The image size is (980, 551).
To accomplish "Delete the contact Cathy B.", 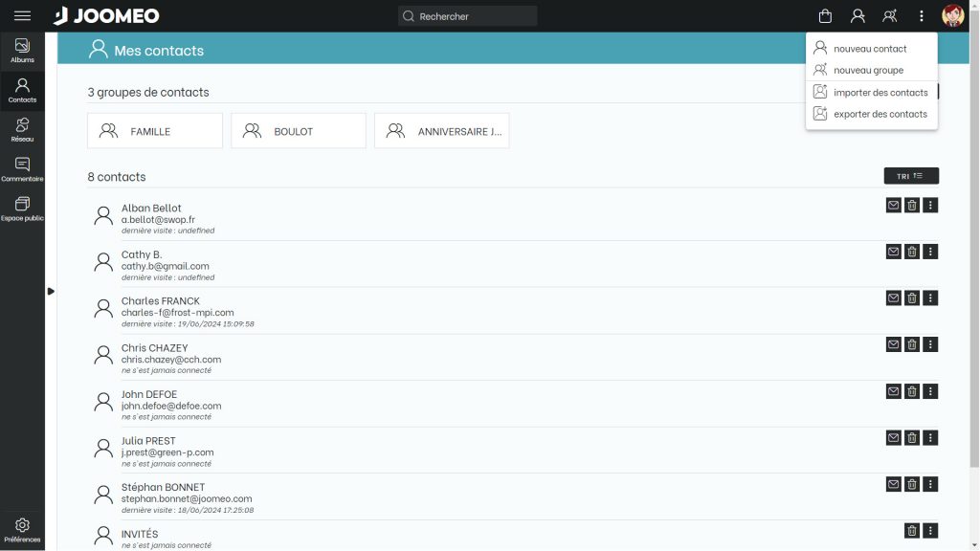I will pos(912,252).
